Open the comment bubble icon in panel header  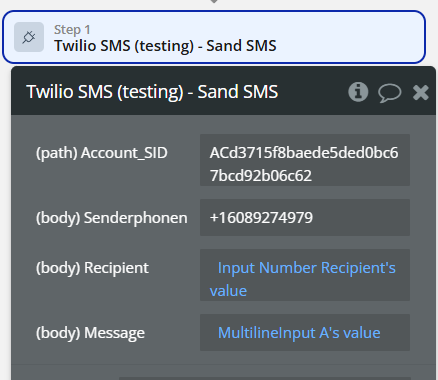tap(389, 92)
